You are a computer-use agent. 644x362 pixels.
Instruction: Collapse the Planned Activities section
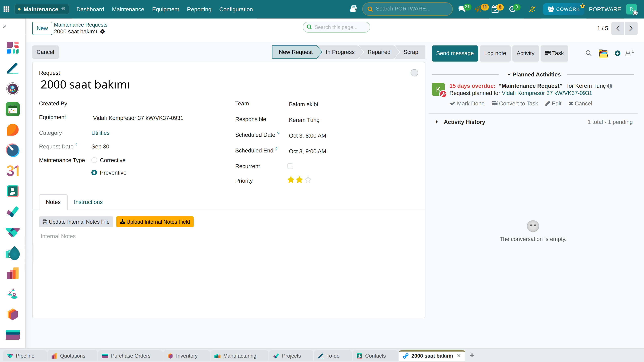534,74
